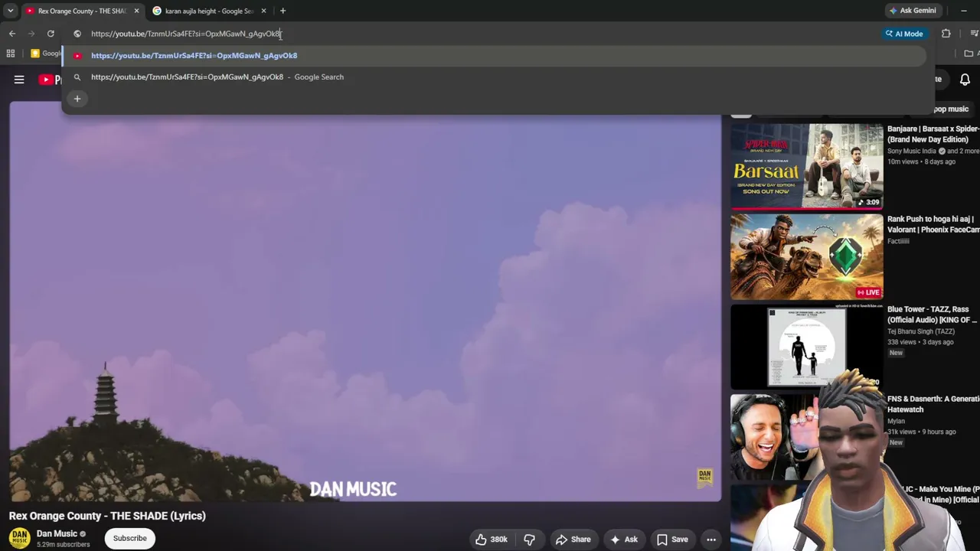Viewport: 980px width, 551px height.
Task: Open YouTube notifications bell
Action: click(965, 80)
